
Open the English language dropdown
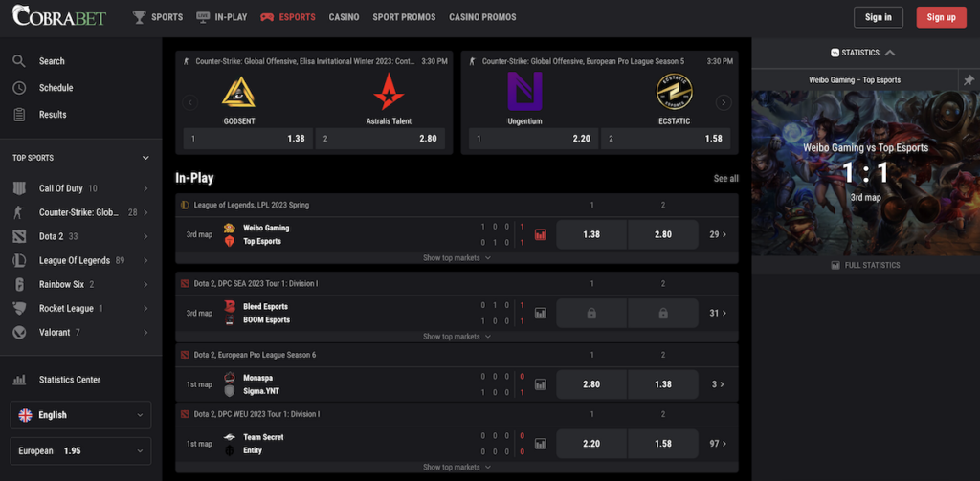[80, 415]
